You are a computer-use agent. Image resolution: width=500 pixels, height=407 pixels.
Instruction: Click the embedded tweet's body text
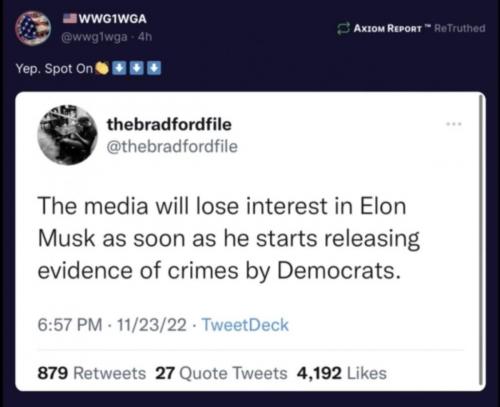[x=229, y=238]
